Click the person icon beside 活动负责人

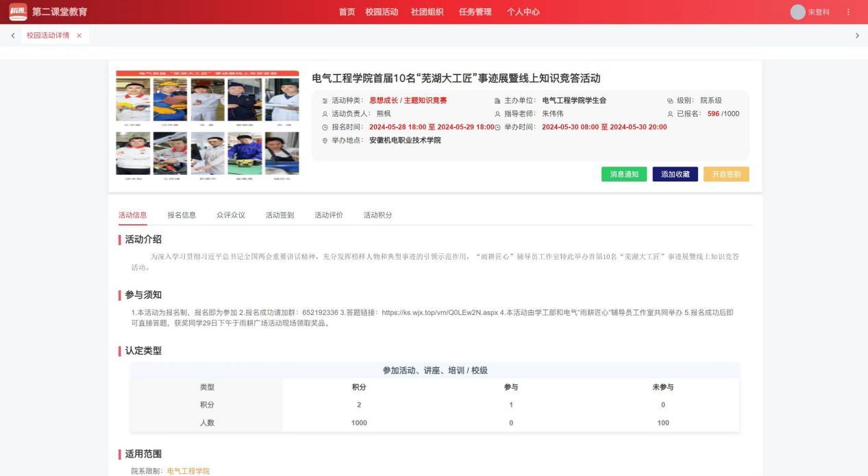point(325,114)
